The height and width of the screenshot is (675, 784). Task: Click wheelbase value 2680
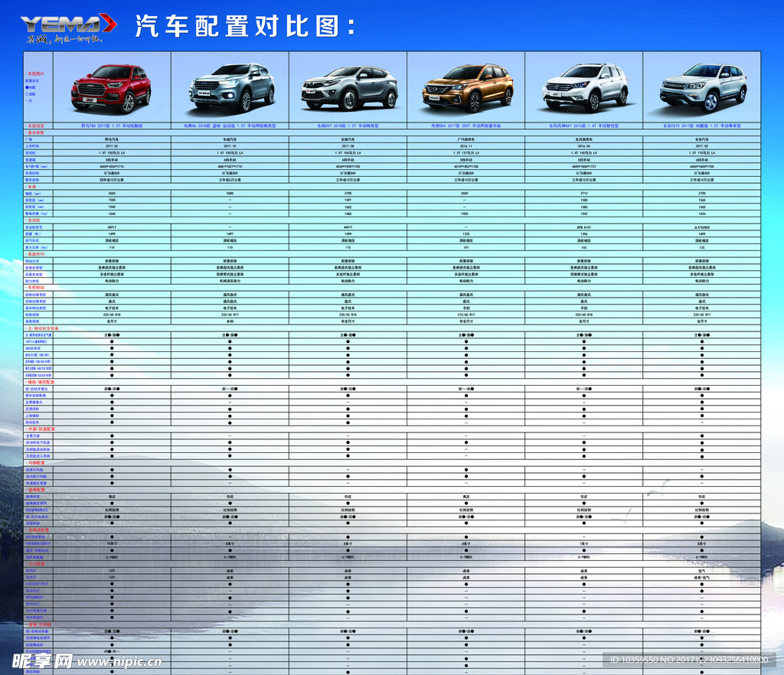point(230,194)
